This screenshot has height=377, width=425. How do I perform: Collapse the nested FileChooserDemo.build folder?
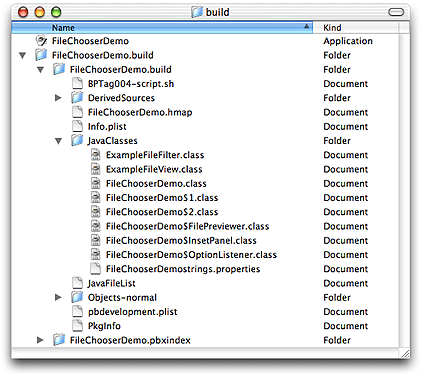41,70
